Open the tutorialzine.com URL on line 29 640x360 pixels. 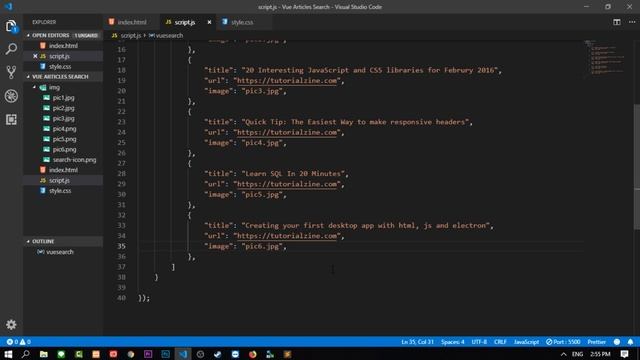click(x=287, y=184)
